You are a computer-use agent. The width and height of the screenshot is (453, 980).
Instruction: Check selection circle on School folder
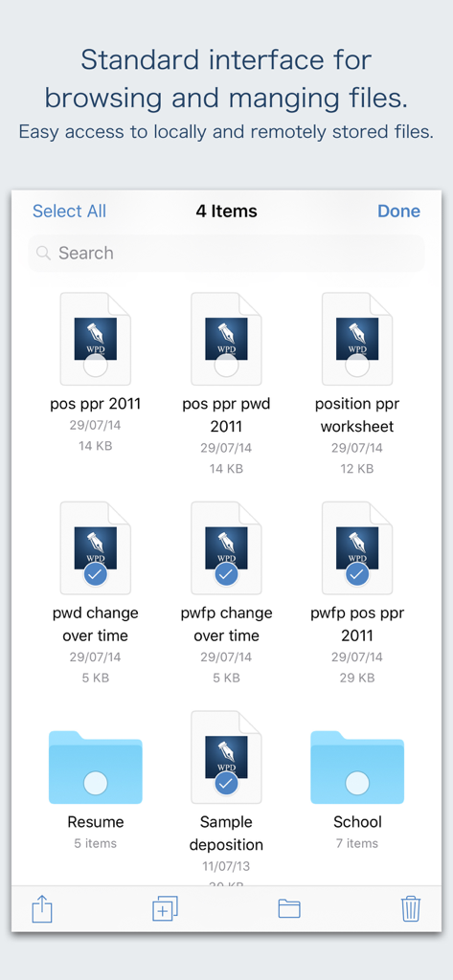tap(357, 783)
